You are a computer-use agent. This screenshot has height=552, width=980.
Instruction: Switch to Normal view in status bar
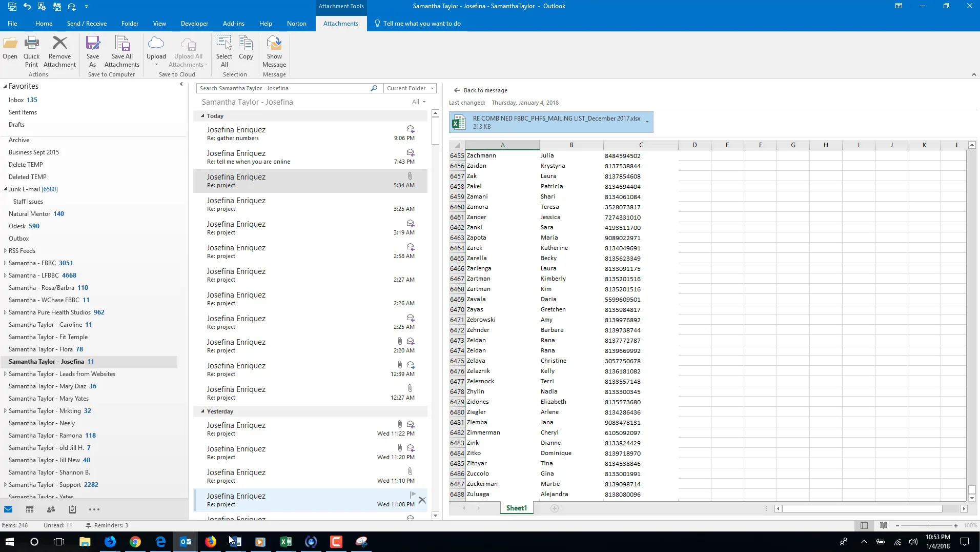pyautogui.click(x=864, y=525)
